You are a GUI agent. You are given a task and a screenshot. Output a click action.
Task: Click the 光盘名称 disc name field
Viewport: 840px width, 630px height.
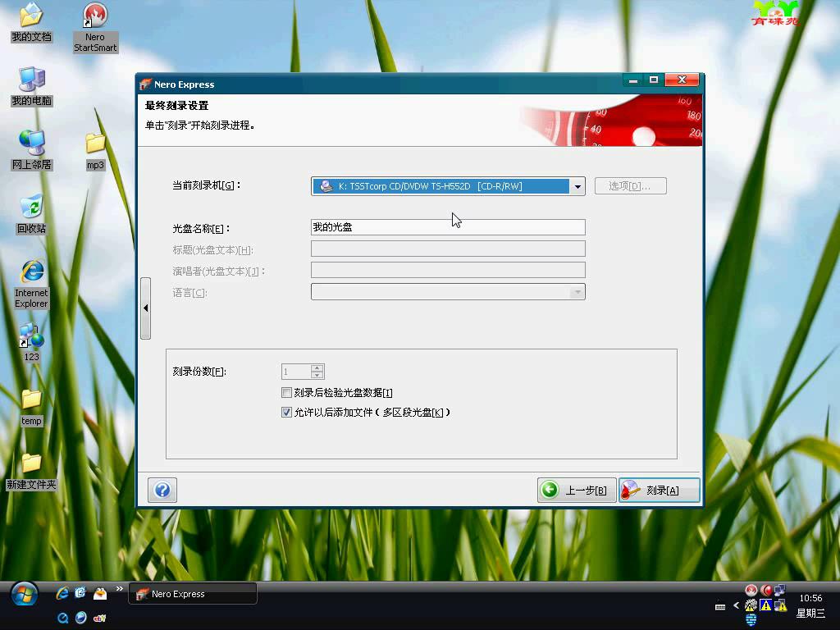pos(448,227)
